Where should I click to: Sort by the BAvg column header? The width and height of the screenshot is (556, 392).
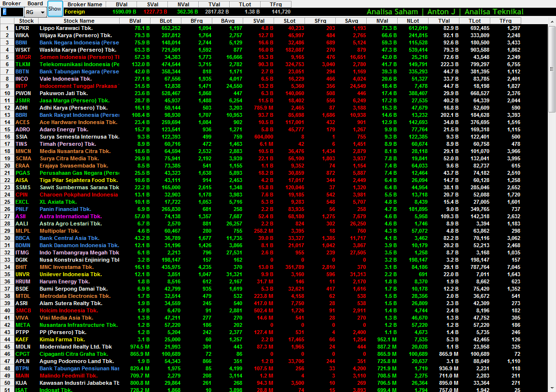(x=227, y=21)
